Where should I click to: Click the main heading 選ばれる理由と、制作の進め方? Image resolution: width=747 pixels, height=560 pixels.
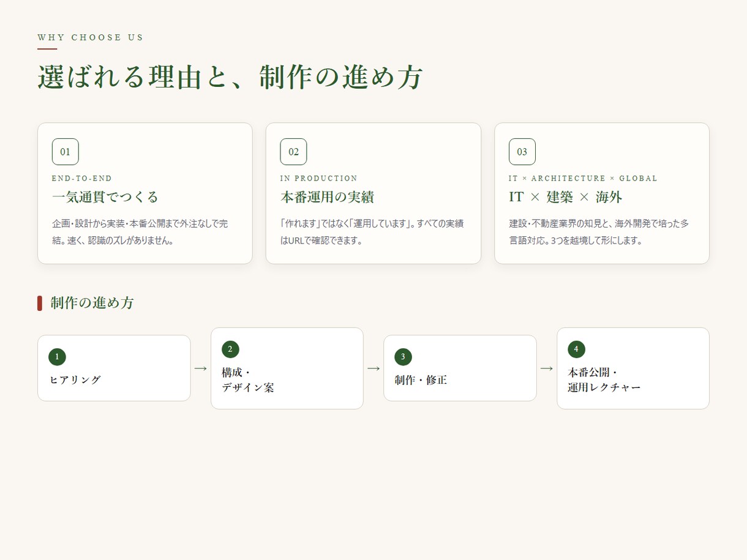coord(230,78)
